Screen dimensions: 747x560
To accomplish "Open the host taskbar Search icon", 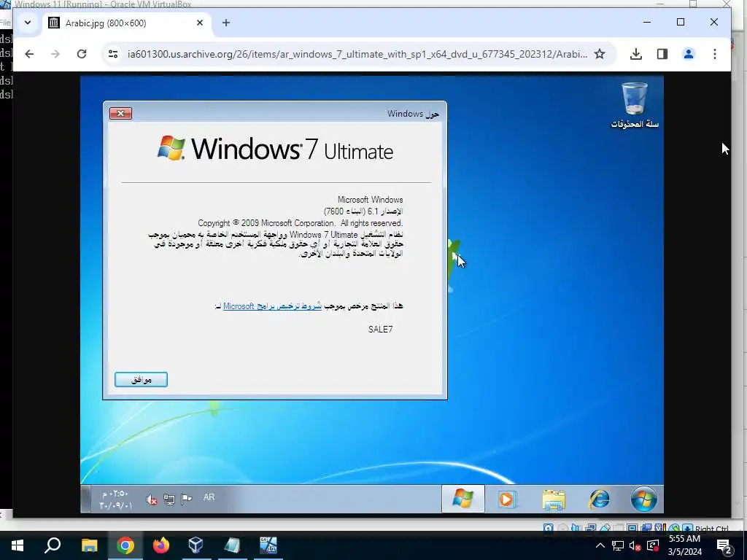I will (x=53, y=545).
